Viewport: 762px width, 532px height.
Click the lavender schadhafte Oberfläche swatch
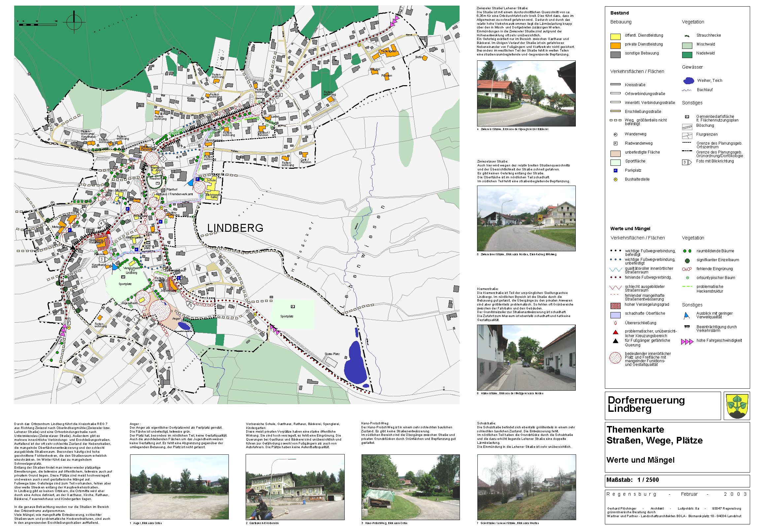[x=615, y=315]
